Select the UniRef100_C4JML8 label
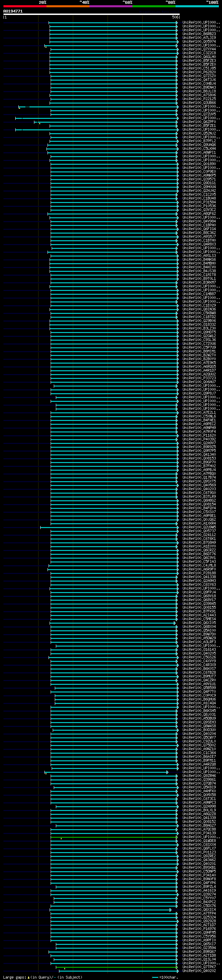This screenshot has height=980, width=222. point(199,566)
